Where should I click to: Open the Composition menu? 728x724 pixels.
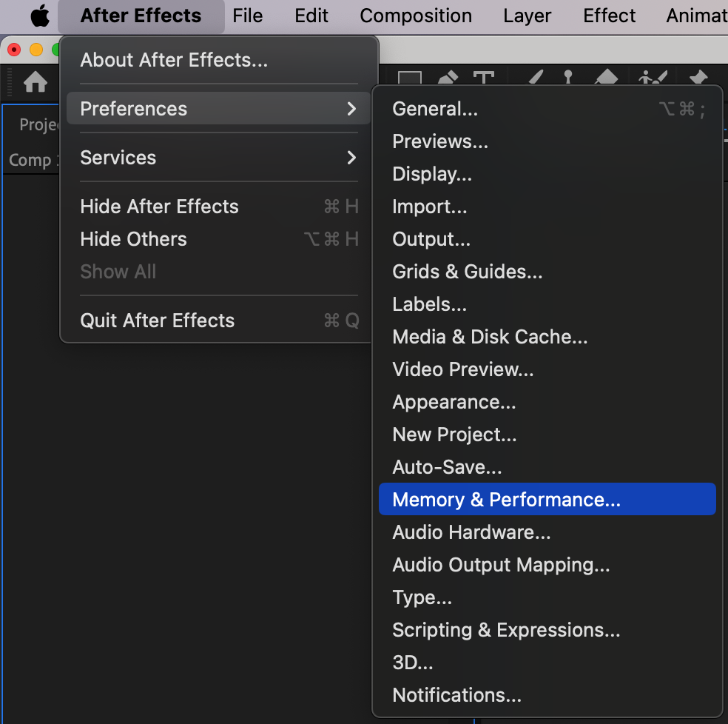[x=416, y=16]
